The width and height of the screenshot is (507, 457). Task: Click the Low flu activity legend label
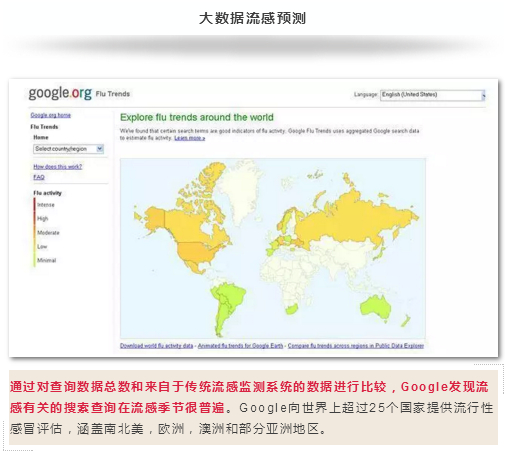pos(42,247)
